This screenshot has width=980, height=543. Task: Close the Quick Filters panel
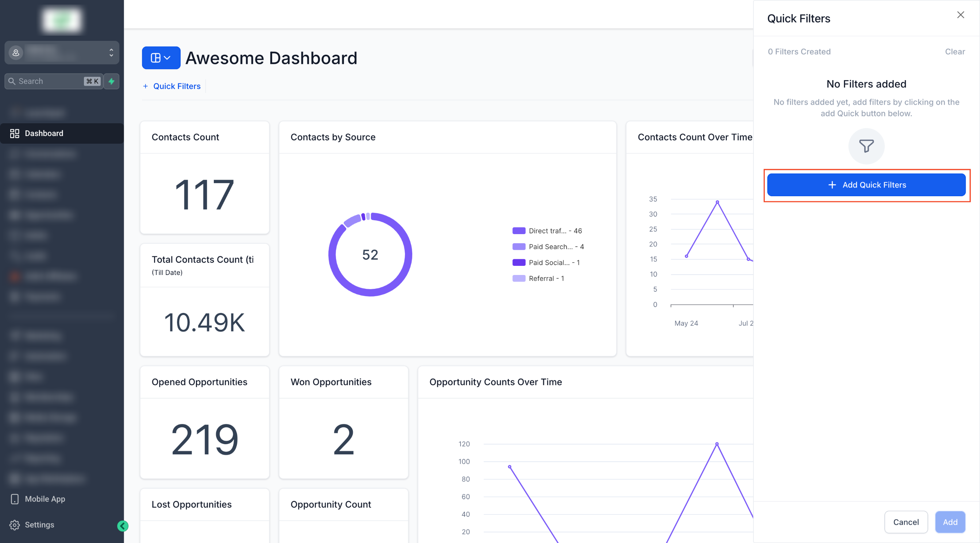click(960, 15)
